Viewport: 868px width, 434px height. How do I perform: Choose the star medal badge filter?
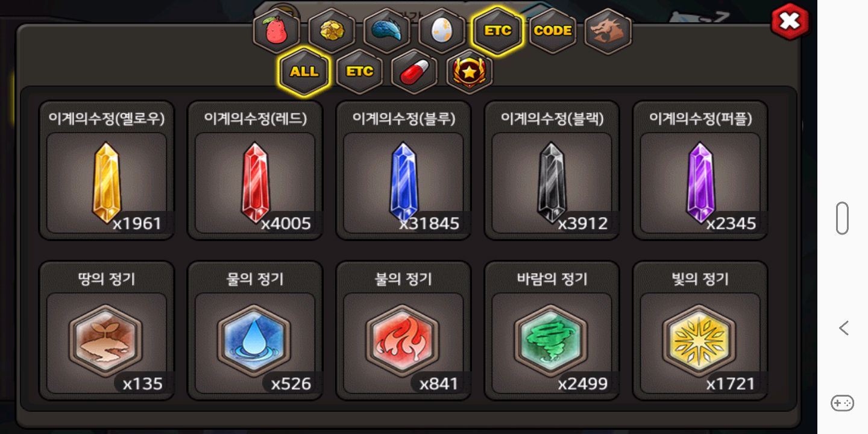(x=470, y=71)
